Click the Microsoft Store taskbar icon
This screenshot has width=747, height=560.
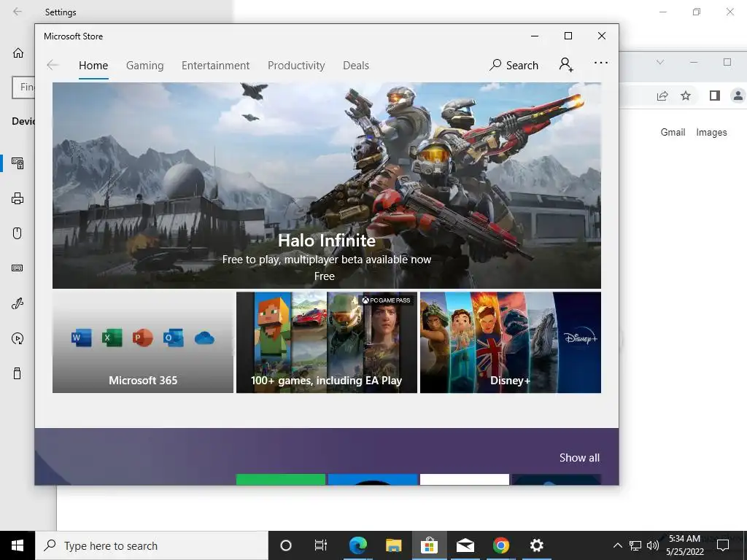click(x=429, y=545)
